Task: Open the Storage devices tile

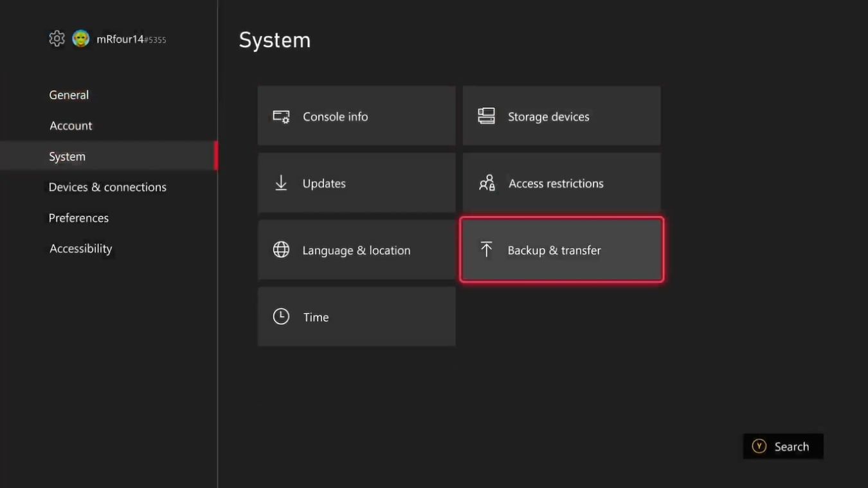Action: [561, 116]
